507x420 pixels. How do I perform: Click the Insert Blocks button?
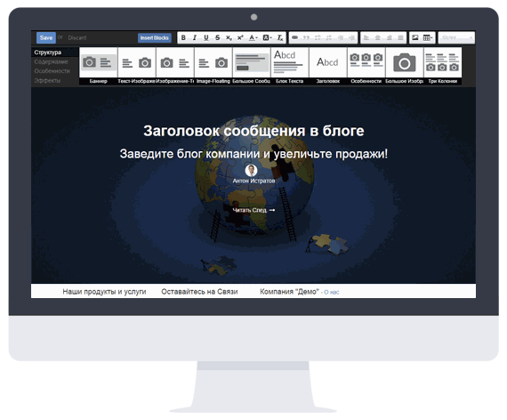point(155,38)
